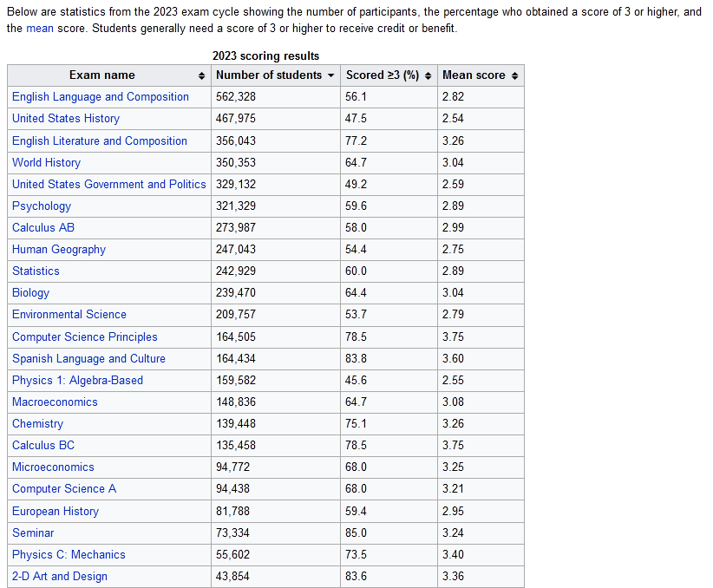Screen dimensions: 713x588
Task: Open the 'mean' link in the intro paragraph
Action: tap(40, 29)
